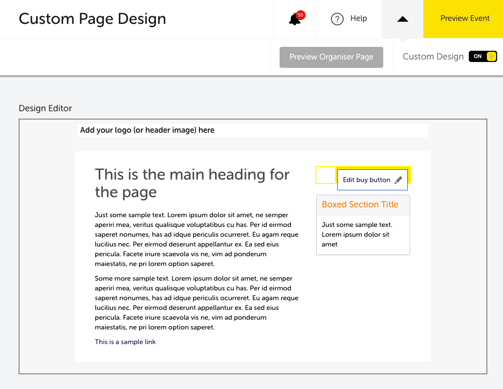
Task: Click the boxed section body text
Action: point(357,234)
